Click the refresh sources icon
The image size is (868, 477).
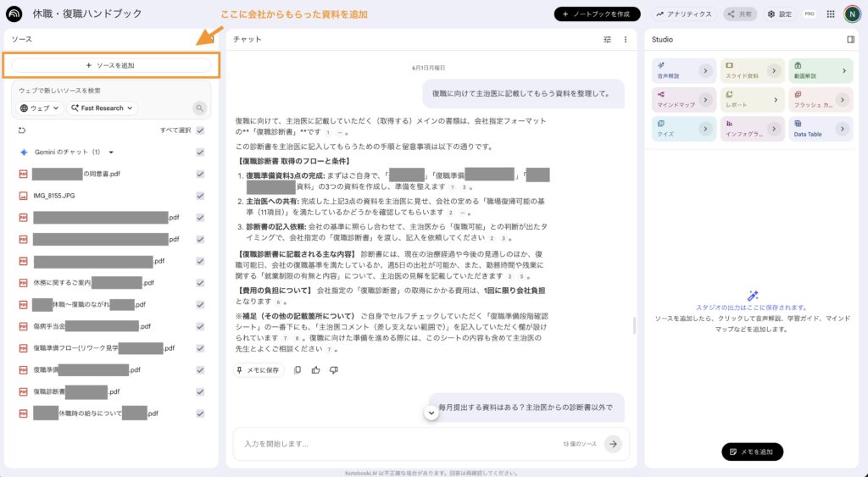click(x=22, y=130)
